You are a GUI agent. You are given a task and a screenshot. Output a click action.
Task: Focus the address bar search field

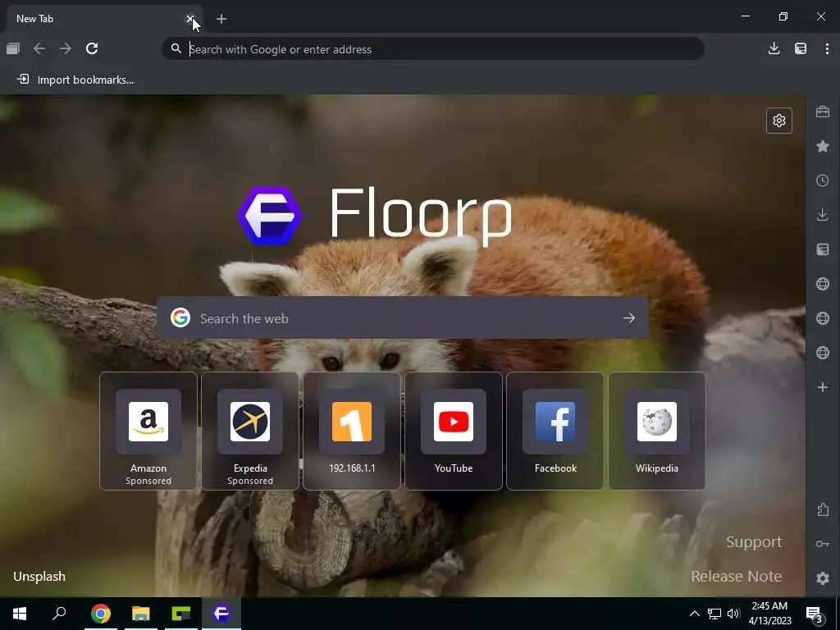coord(433,48)
